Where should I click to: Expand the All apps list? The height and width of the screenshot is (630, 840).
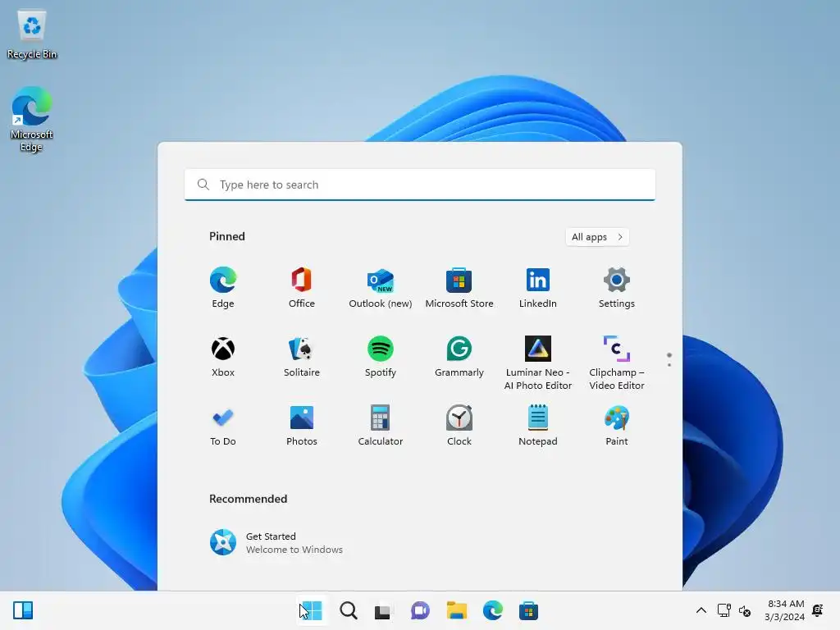(x=597, y=237)
